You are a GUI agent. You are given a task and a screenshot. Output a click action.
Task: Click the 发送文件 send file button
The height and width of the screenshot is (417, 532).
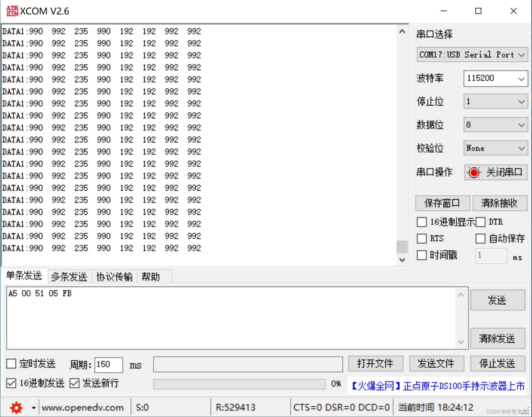(x=437, y=363)
